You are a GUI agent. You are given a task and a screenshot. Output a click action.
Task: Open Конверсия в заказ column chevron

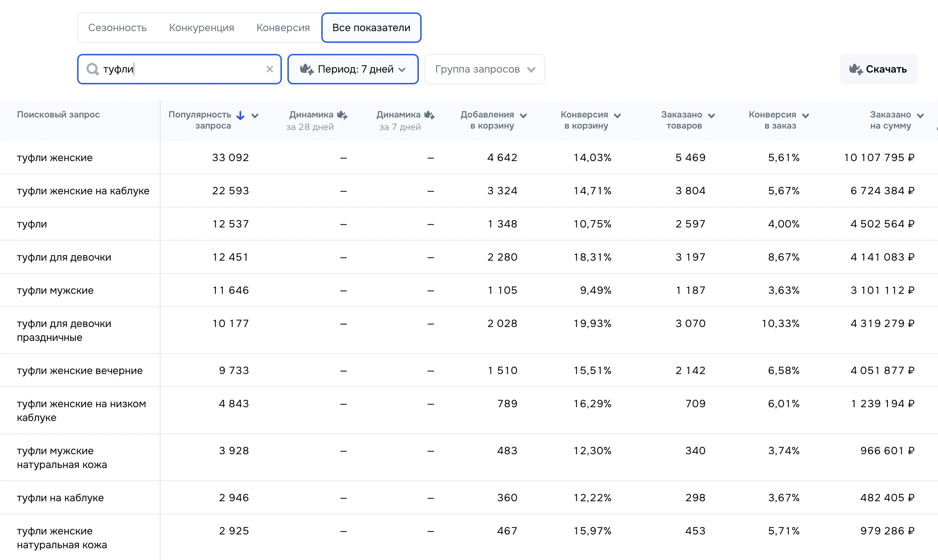(x=805, y=116)
